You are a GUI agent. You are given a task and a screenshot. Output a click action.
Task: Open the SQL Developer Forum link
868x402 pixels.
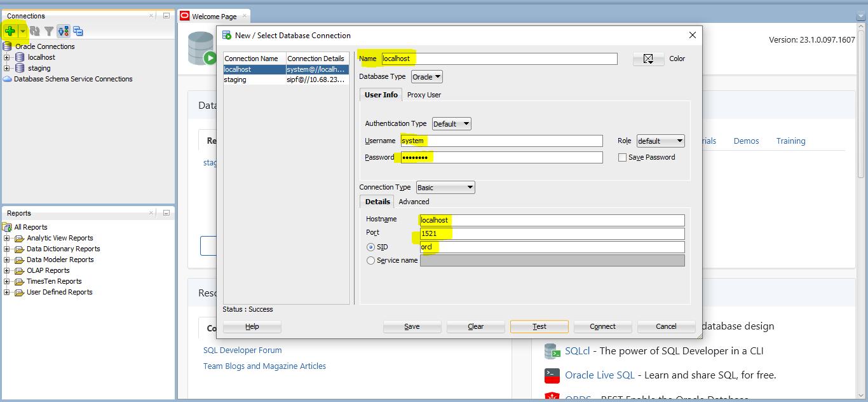click(x=242, y=350)
